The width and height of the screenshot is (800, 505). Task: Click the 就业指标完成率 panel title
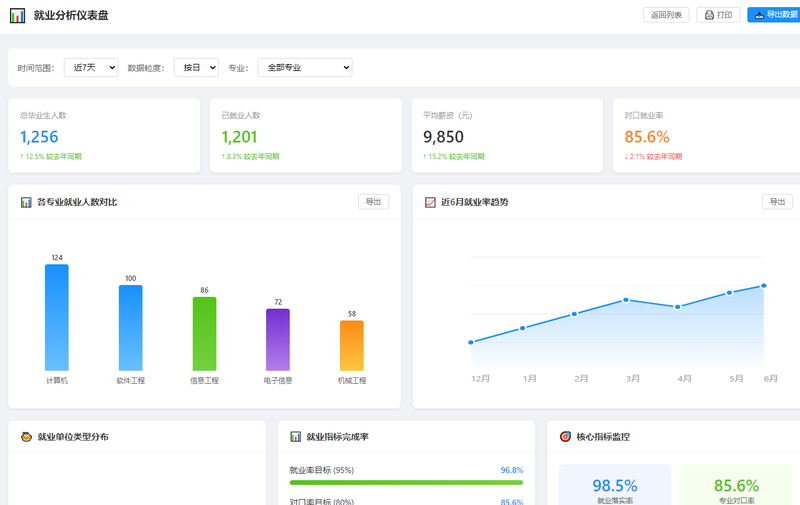click(337, 437)
